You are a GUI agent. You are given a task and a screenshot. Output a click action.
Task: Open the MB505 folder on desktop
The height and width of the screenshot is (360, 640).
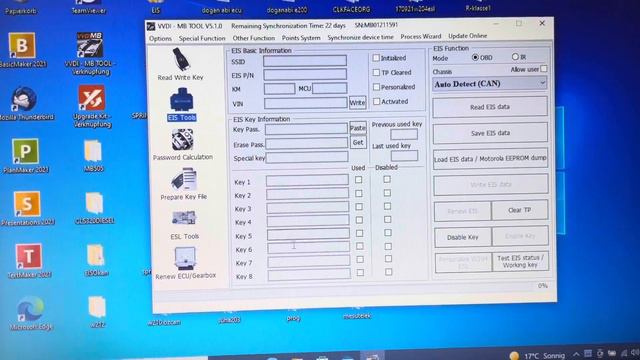point(93,155)
